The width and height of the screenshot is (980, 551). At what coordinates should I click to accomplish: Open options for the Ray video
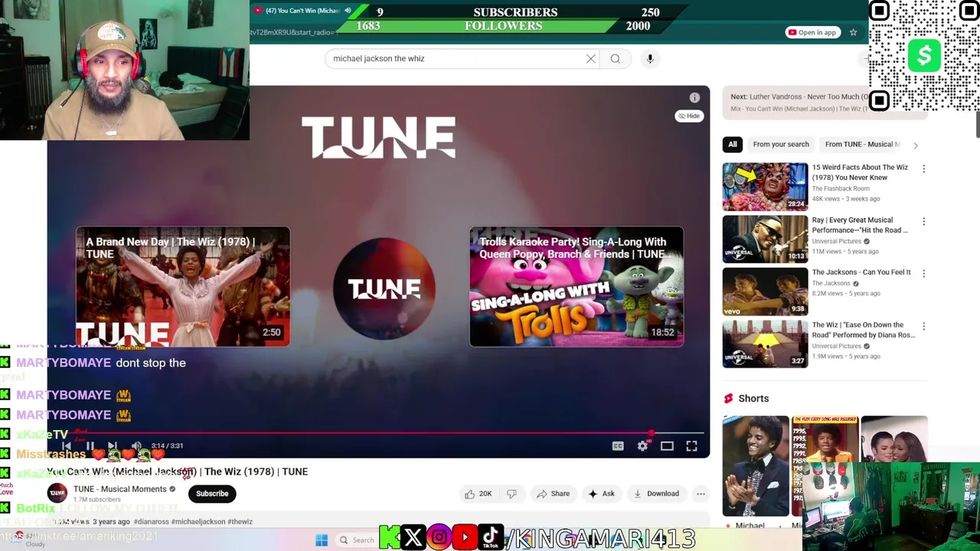923,222
